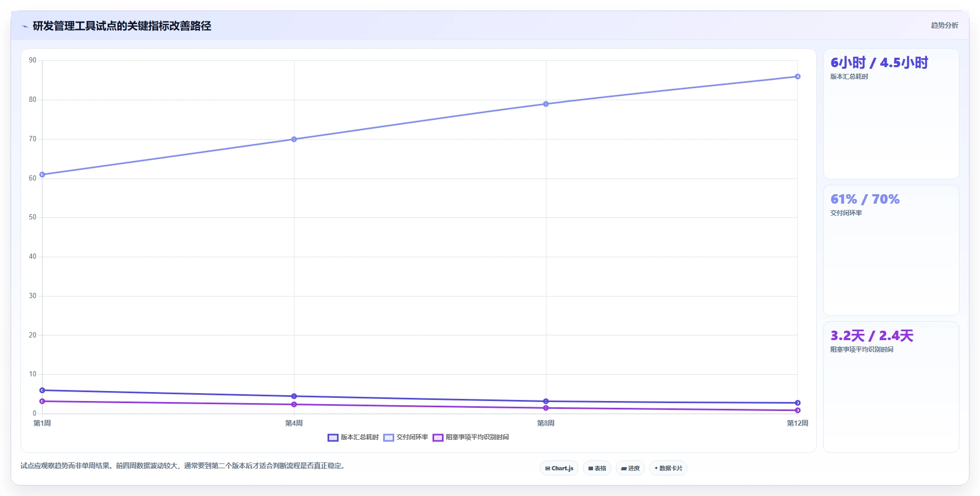This screenshot has height=496, width=980.
Task: Click the title 研发管理工具试点的关键指标改善路径
Action: tap(122, 26)
